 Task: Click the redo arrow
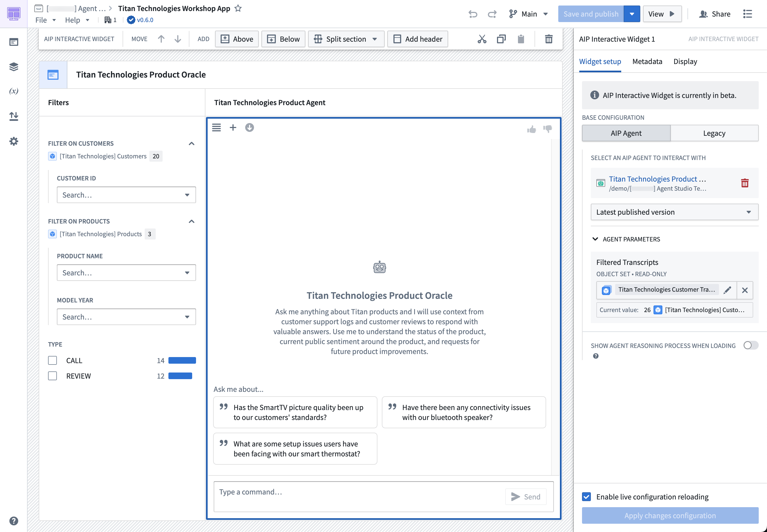492,14
